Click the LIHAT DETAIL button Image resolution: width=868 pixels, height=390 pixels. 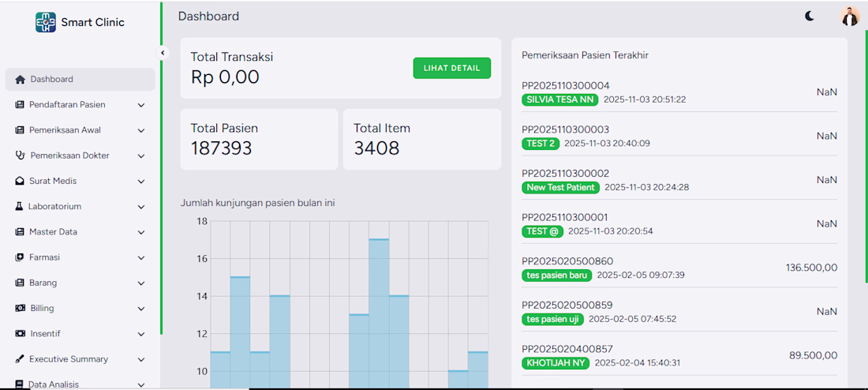pos(451,68)
